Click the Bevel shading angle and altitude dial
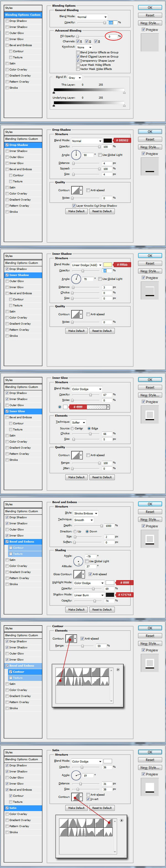The height and width of the screenshot is (868, 166). [78, 561]
